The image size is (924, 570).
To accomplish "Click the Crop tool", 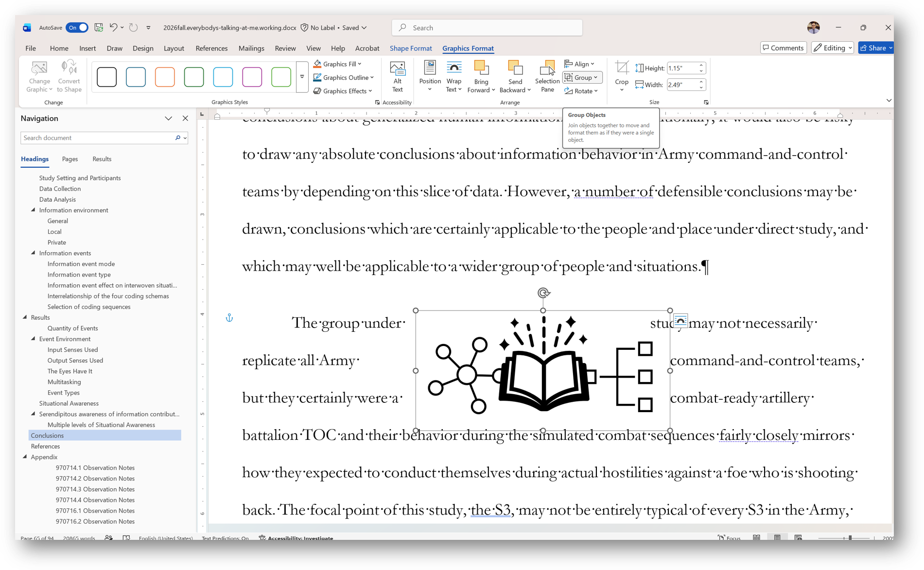I will pos(622,76).
